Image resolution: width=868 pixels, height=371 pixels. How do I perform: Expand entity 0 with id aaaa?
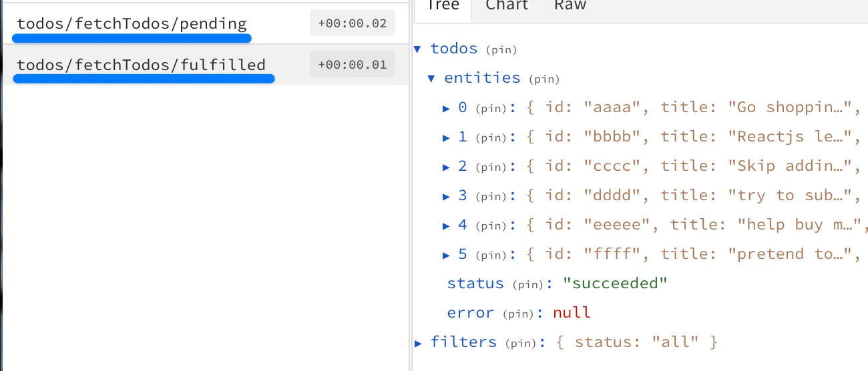point(447,107)
